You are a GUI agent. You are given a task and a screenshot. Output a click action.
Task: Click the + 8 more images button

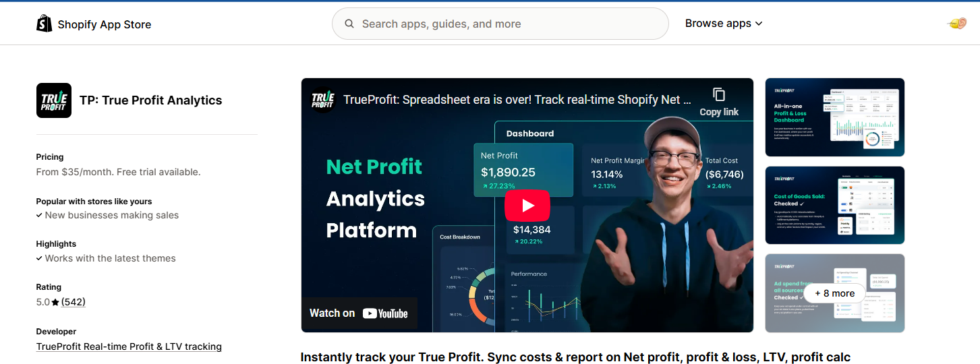tap(835, 293)
